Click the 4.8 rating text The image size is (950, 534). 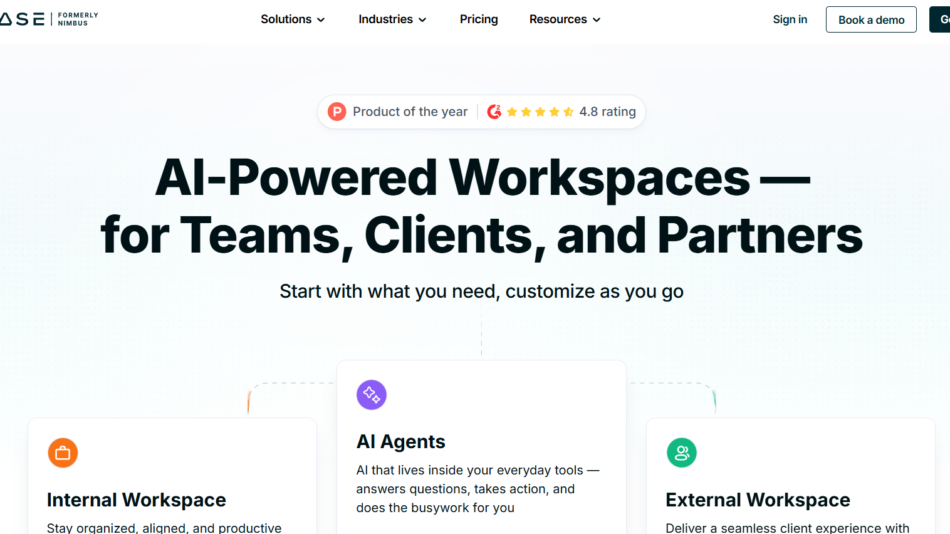(x=607, y=112)
